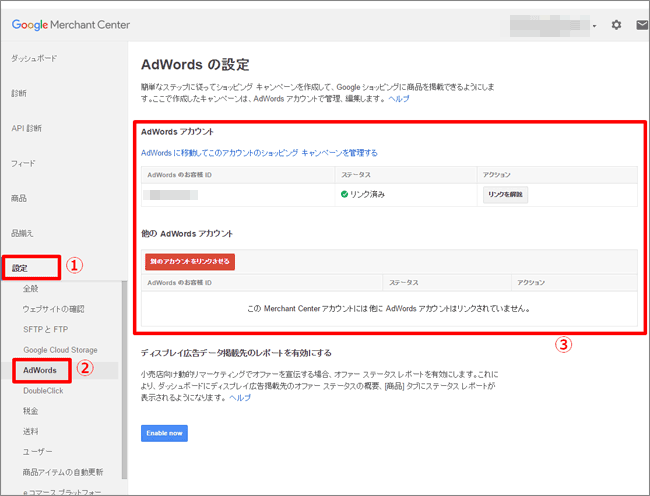Select ウェブサイトの確認 under settings
The height and width of the screenshot is (496, 650).
53,309
